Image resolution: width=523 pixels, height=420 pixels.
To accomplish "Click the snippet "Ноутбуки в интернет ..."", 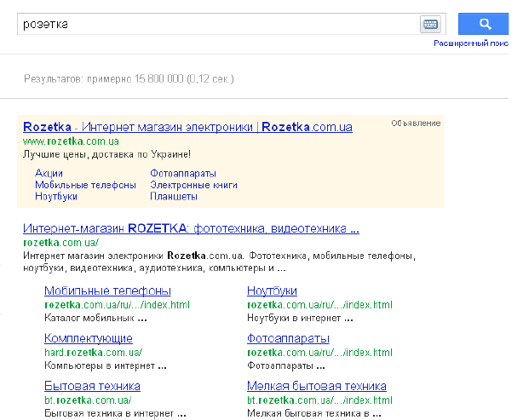I will (300, 318).
